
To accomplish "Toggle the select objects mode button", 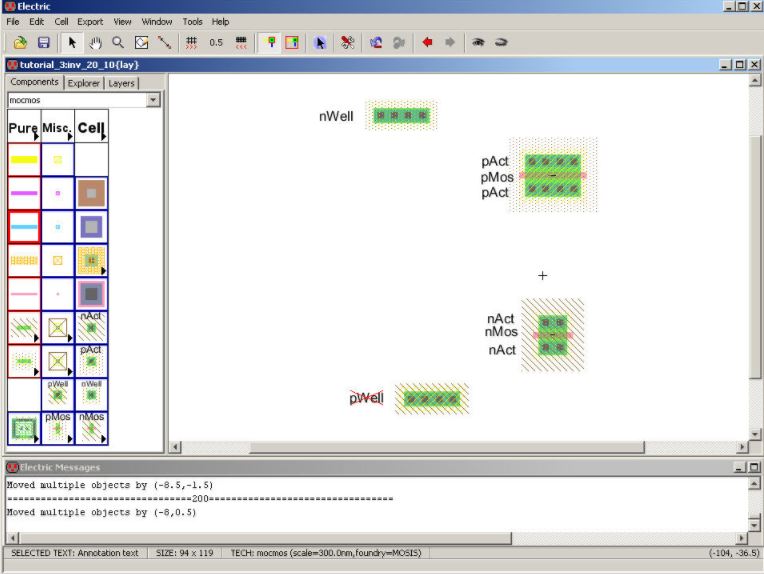I will click(x=270, y=43).
